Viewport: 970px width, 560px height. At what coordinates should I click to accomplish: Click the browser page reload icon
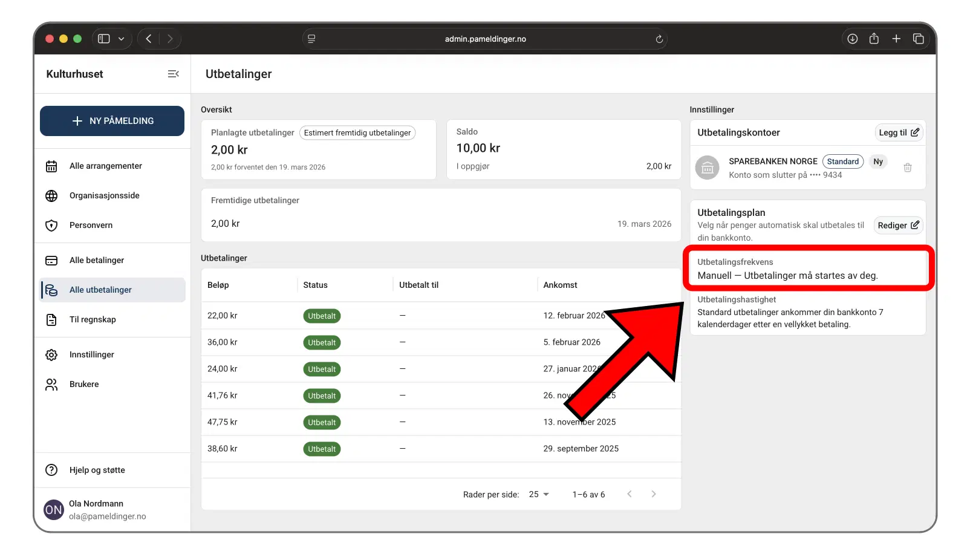tap(659, 39)
